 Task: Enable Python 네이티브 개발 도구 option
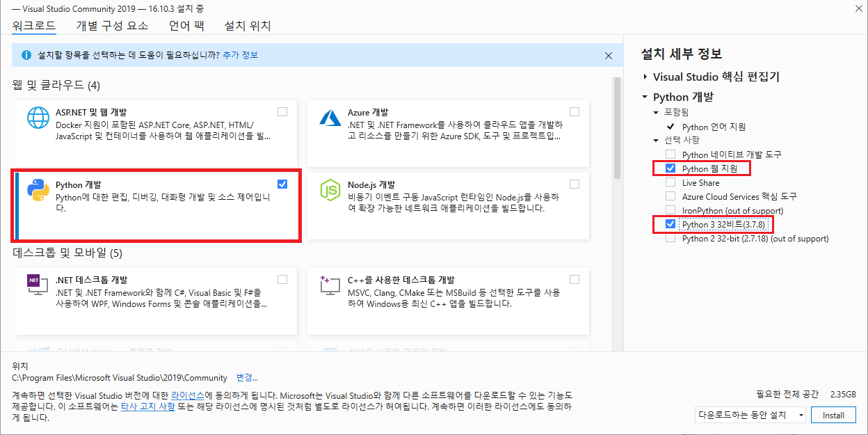tap(670, 155)
